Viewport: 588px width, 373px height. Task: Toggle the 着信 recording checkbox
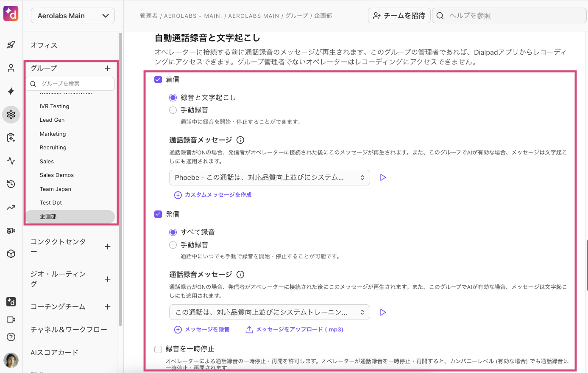click(158, 79)
